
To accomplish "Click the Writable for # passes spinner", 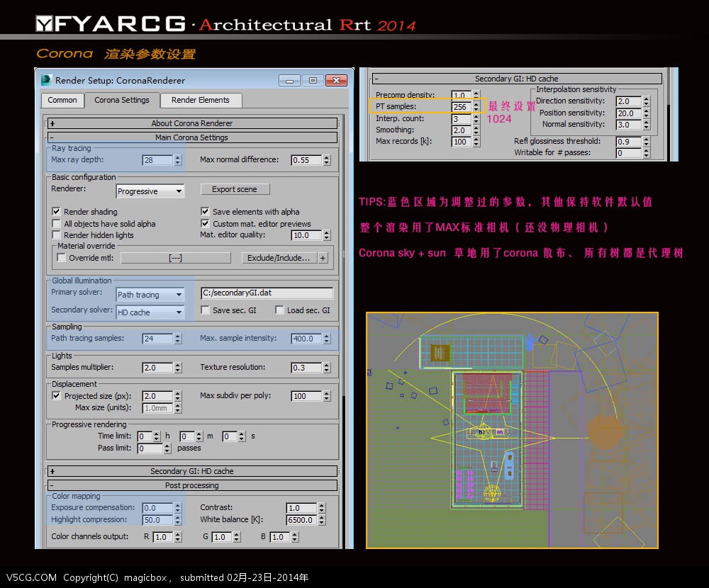I will coord(647,153).
